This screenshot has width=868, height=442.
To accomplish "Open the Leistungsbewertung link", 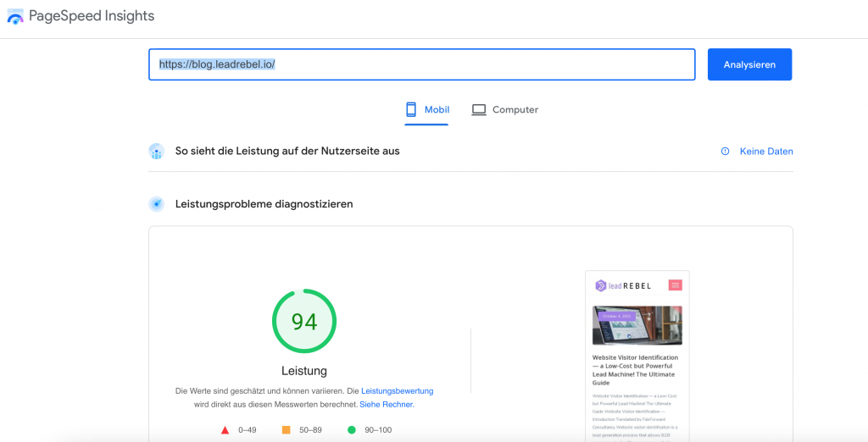I will [397, 391].
